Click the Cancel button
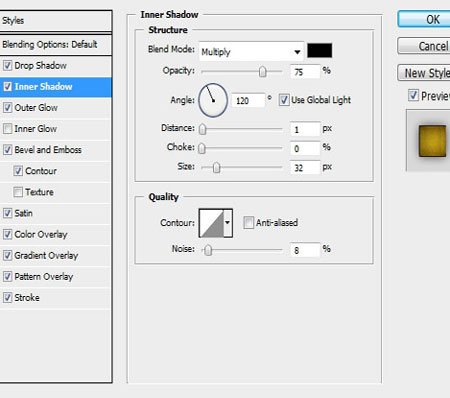This screenshot has width=450, height=398. click(x=424, y=46)
